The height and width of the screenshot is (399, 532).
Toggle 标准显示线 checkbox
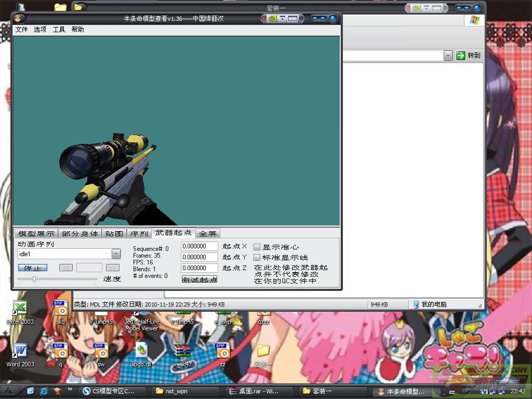[257, 258]
